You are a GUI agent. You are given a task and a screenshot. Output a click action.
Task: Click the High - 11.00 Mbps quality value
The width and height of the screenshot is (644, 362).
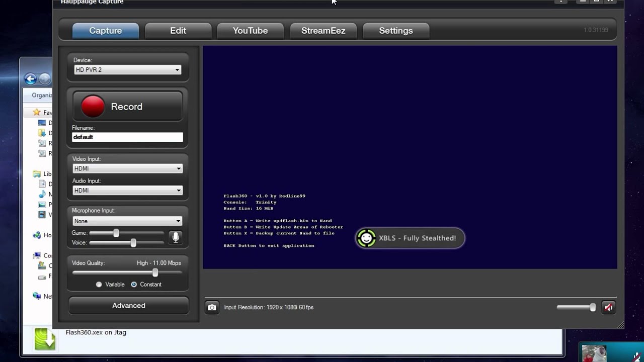pyautogui.click(x=158, y=263)
